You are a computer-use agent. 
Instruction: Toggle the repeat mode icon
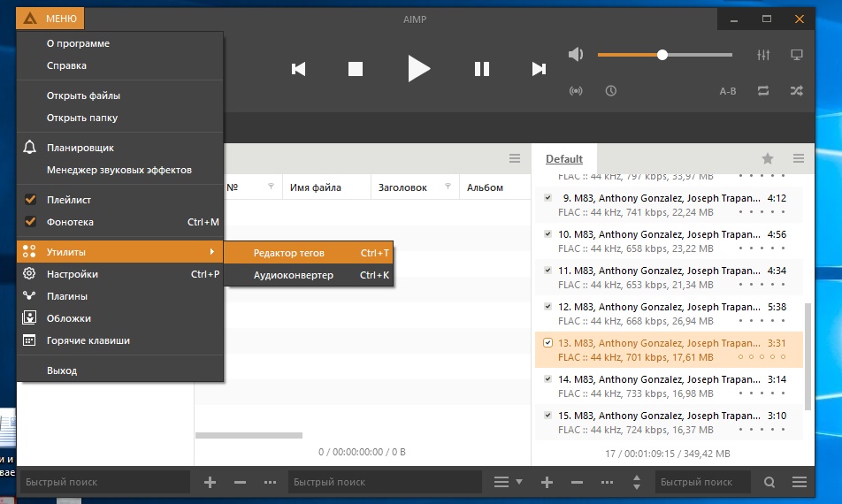tap(763, 90)
